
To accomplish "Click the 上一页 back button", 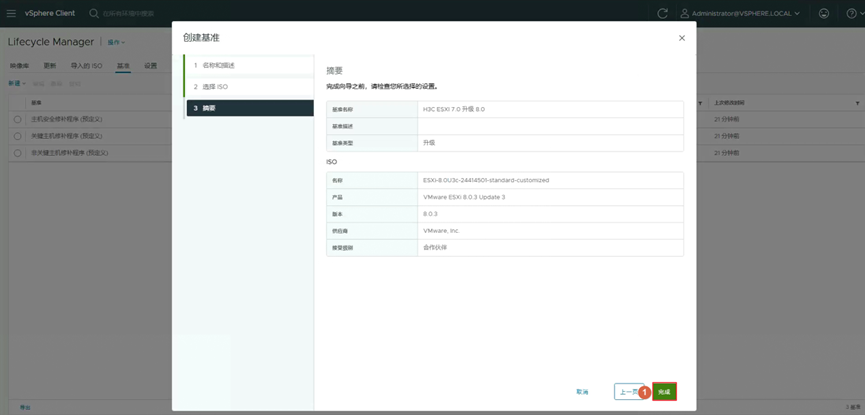I will (629, 392).
